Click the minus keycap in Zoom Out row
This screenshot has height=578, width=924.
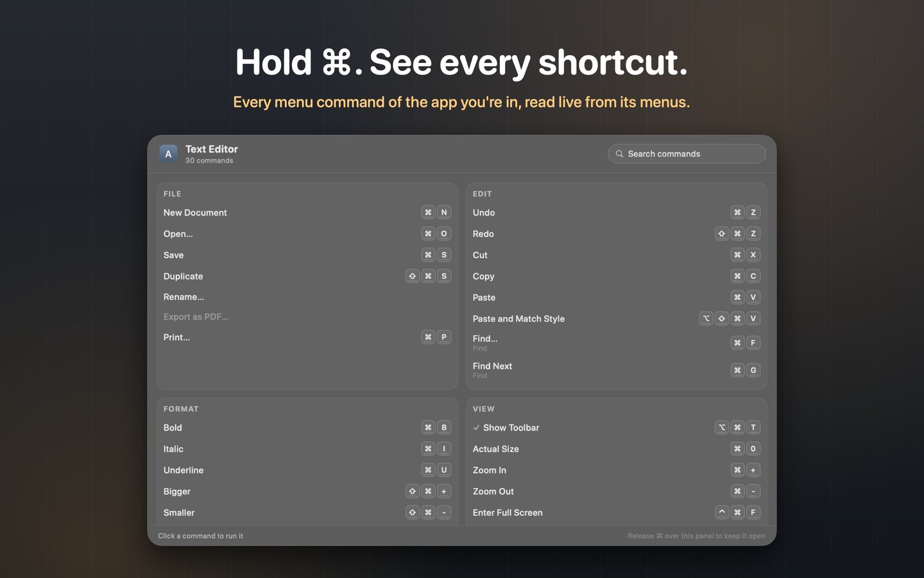pyautogui.click(x=753, y=491)
